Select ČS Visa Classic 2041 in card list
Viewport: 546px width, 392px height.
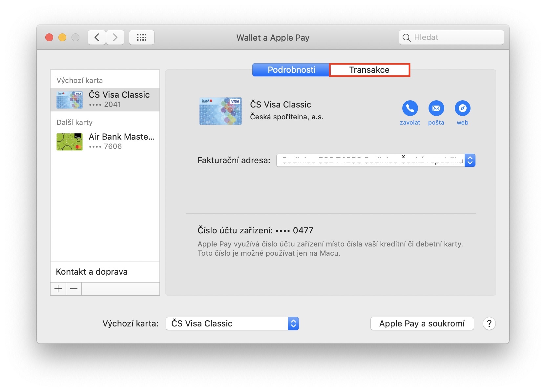tap(105, 100)
